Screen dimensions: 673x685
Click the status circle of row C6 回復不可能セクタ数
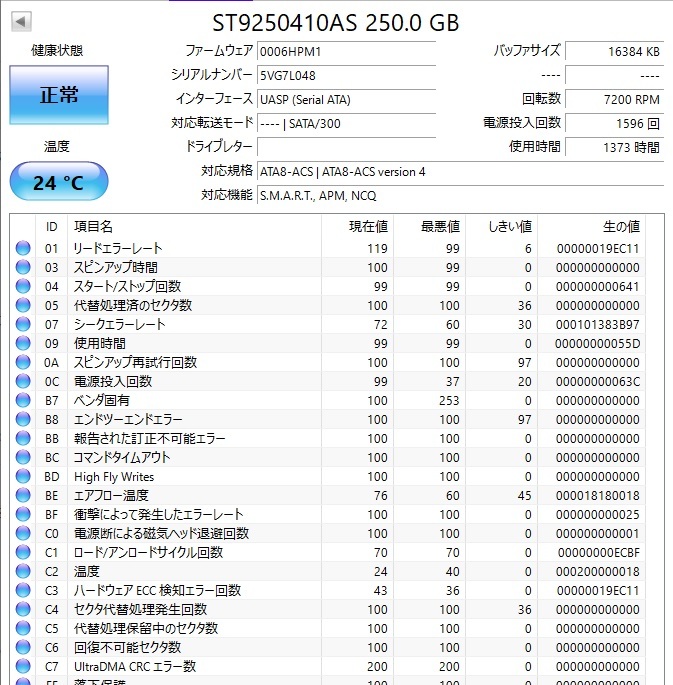pyautogui.click(x=23, y=647)
